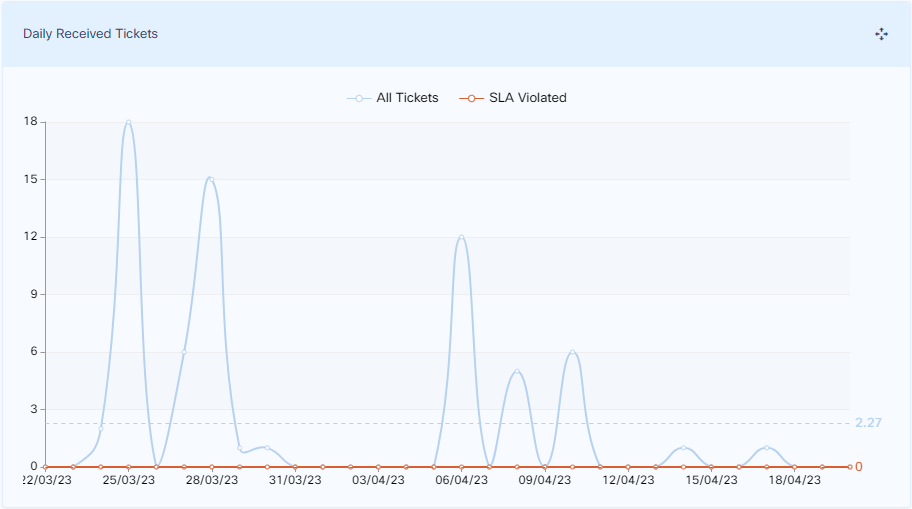Click the 03/04/23 x-axis date label
This screenshot has height=509, width=912.
click(x=378, y=481)
